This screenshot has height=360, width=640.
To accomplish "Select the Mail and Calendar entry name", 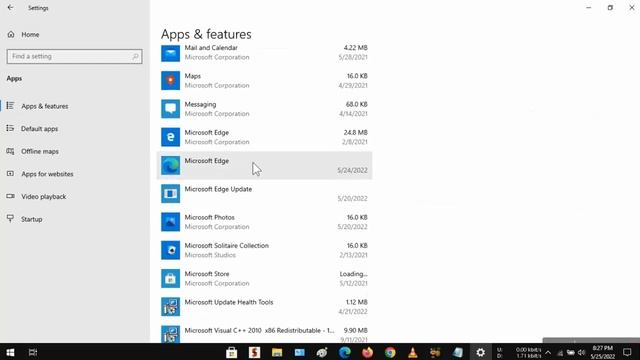I will 211,48.
